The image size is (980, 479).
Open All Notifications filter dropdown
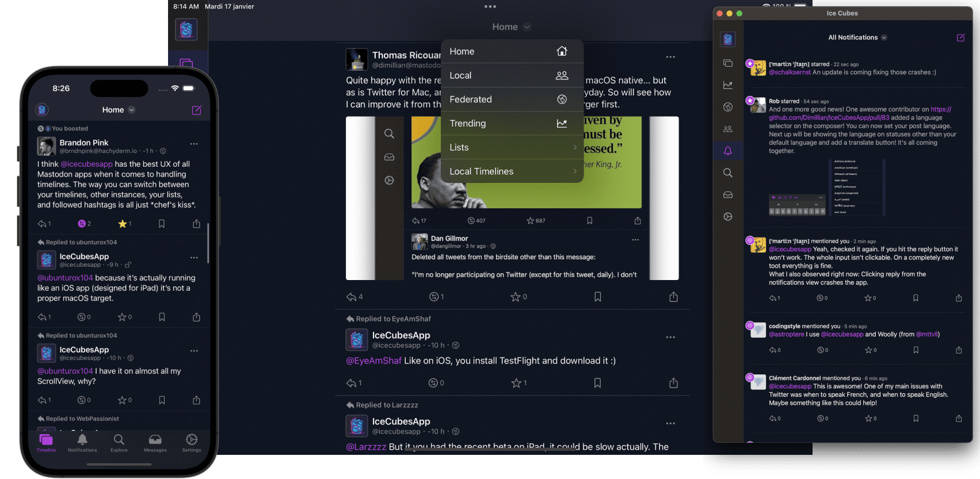pyautogui.click(x=857, y=37)
